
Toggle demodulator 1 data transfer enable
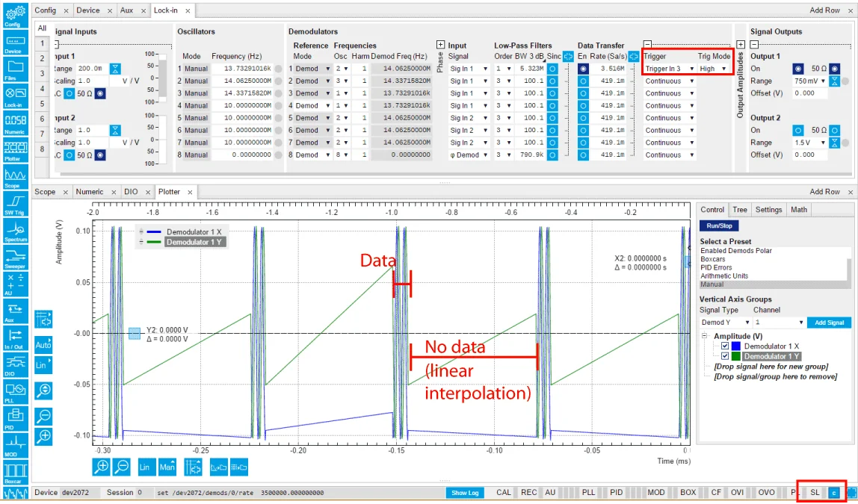pyautogui.click(x=583, y=69)
